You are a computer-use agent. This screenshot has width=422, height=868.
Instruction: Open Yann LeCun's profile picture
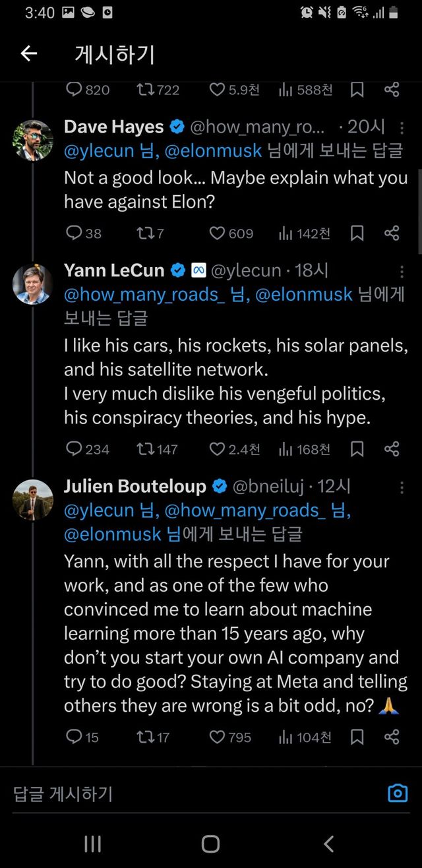pos(33,284)
